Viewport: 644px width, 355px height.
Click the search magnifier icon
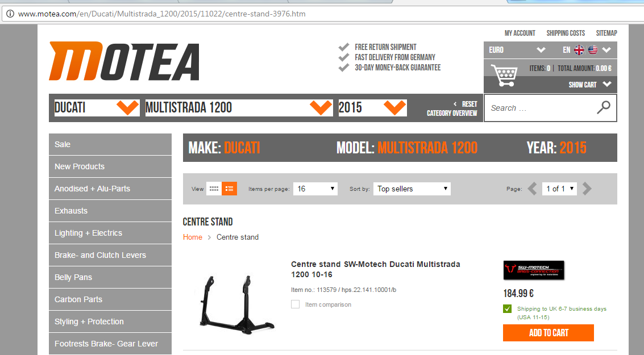(x=603, y=107)
